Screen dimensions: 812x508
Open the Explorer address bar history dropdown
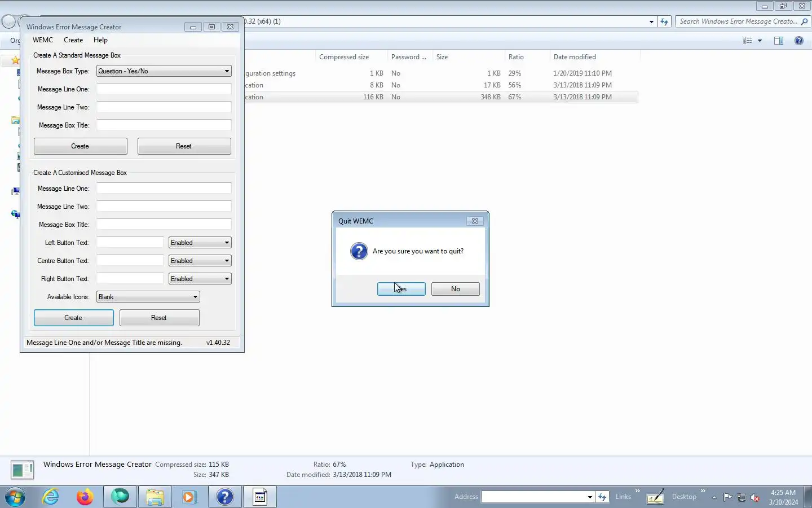651,21
